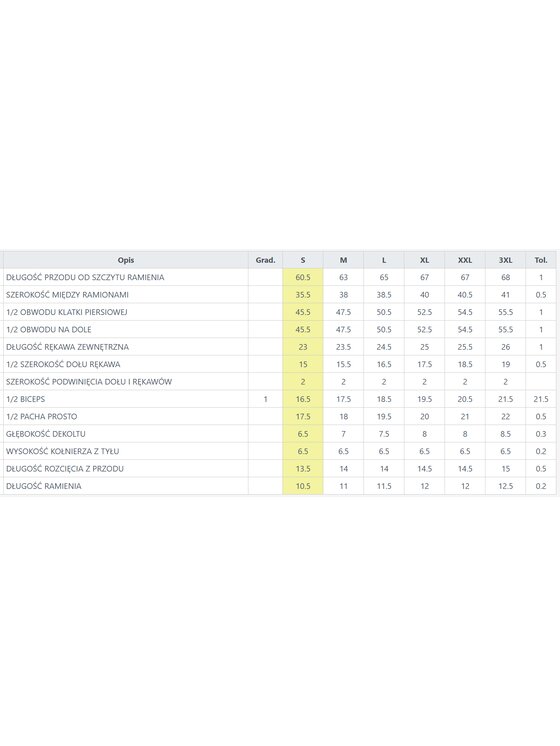Click the DŁUGOŚĆ RAMIENIA row label

coord(44,486)
